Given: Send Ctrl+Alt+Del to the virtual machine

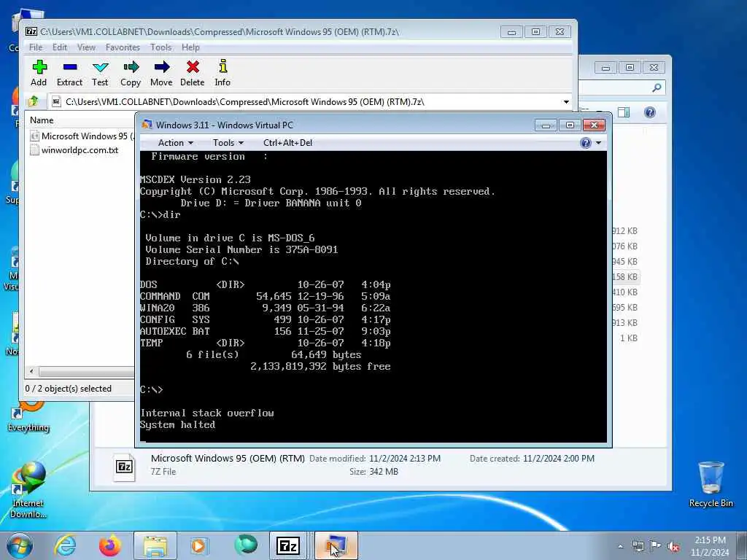Looking at the screenshot, I should click(287, 143).
